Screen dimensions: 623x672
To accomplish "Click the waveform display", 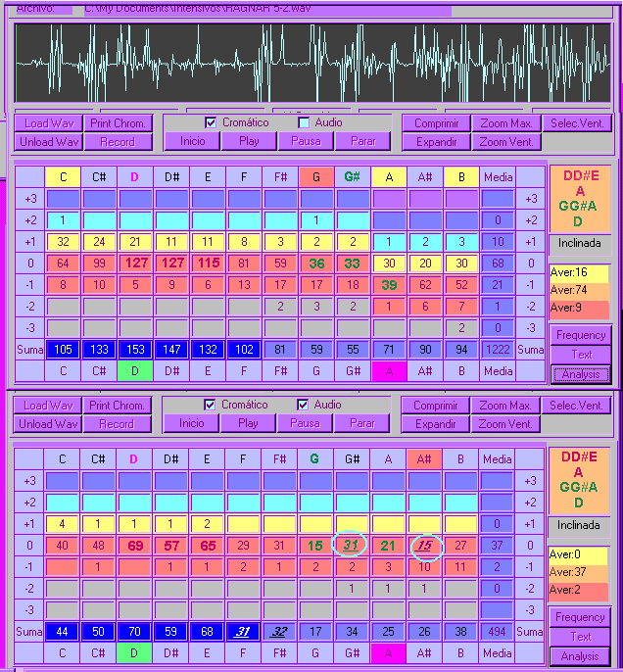I will 311,62.
